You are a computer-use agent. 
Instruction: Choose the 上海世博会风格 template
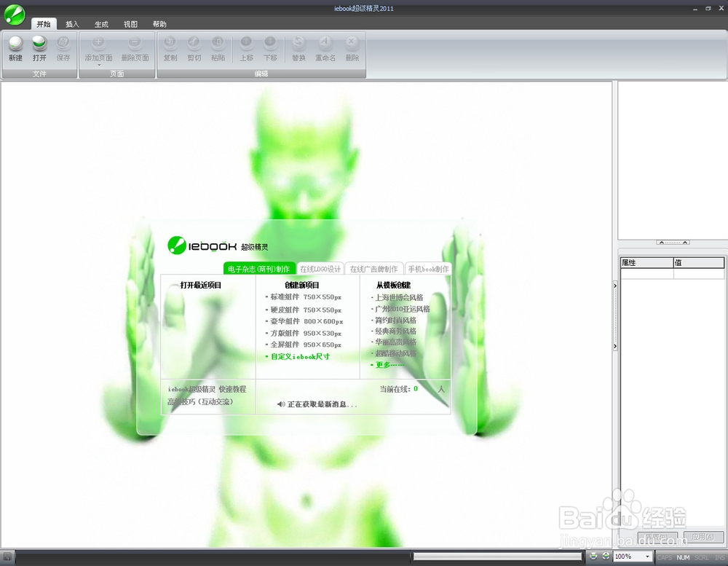click(399, 297)
